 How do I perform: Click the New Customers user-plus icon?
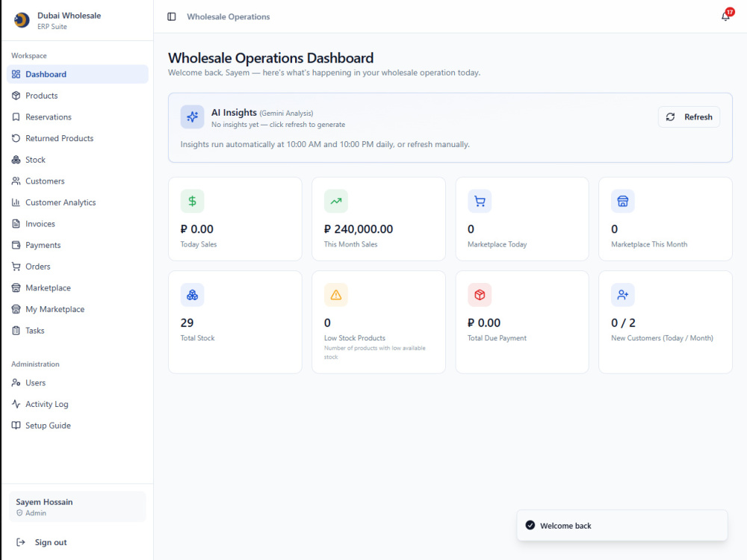click(x=623, y=295)
